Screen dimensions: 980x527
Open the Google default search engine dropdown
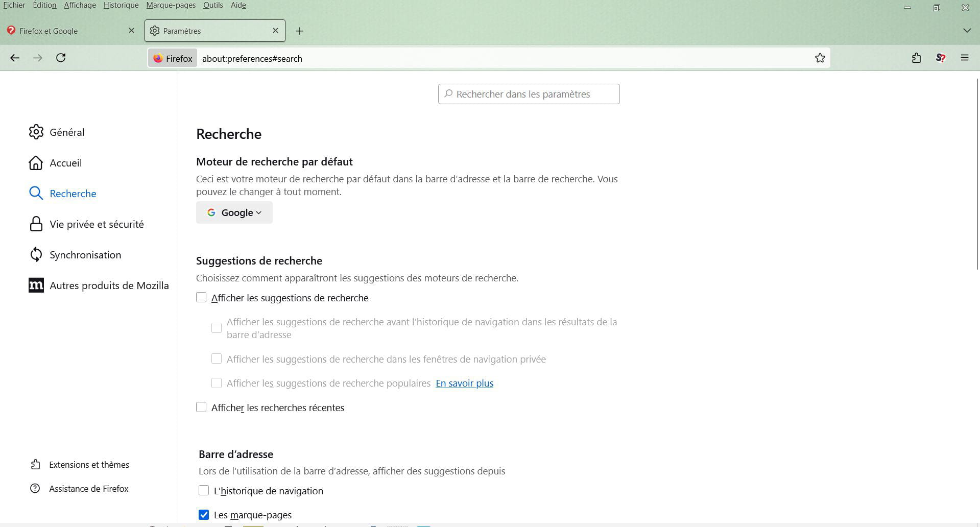(234, 212)
